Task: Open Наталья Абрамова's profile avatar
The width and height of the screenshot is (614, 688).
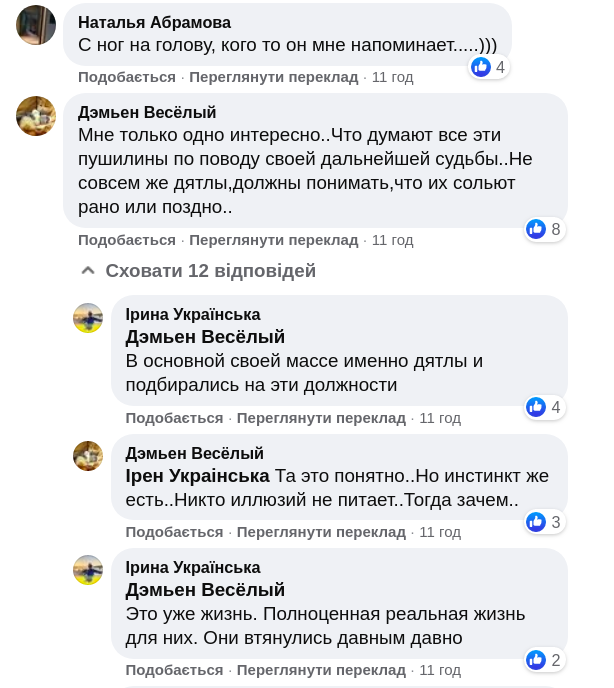Action: click(36, 25)
